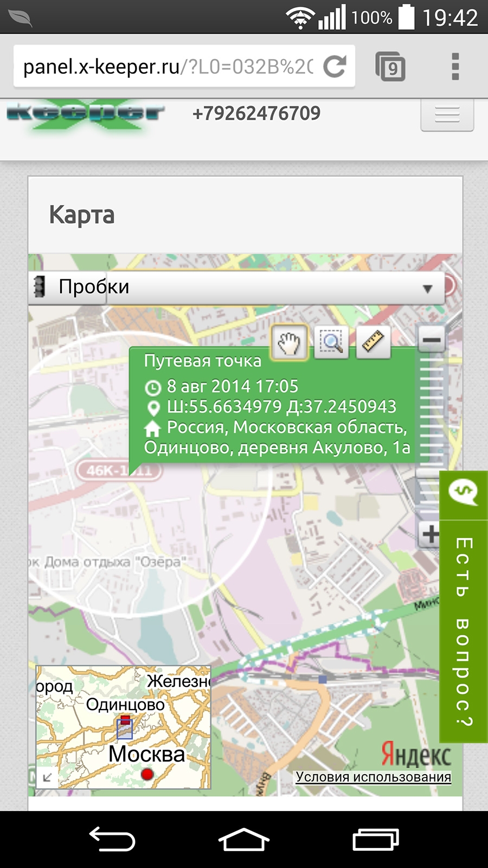Select the ruler distance measurement tool
The width and height of the screenshot is (488, 868).
tap(373, 342)
